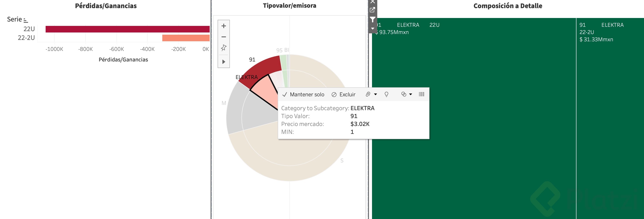Zoom in on the Tipovalor/emisora chart
The height and width of the screenshot is (219, 644).
224,26
